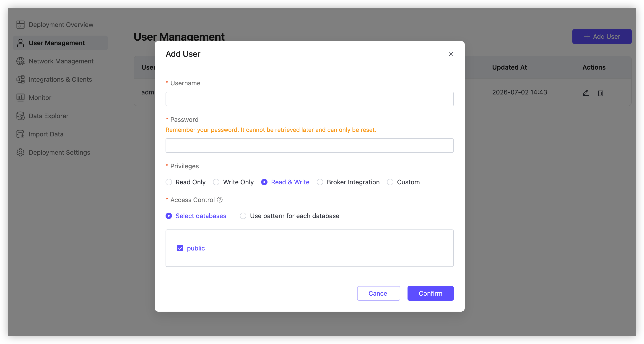
Task: Select the Broker Integration privilege radio
Action: tap(320, 182)
